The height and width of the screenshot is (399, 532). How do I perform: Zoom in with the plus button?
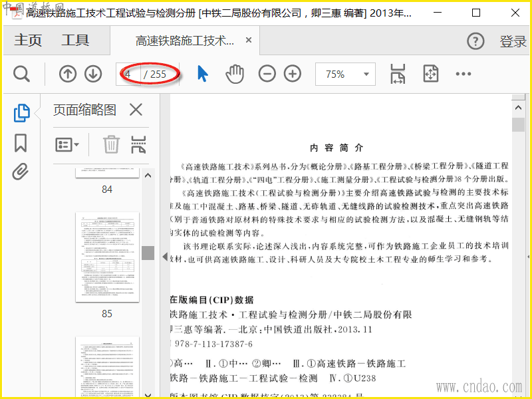[293, 74]
